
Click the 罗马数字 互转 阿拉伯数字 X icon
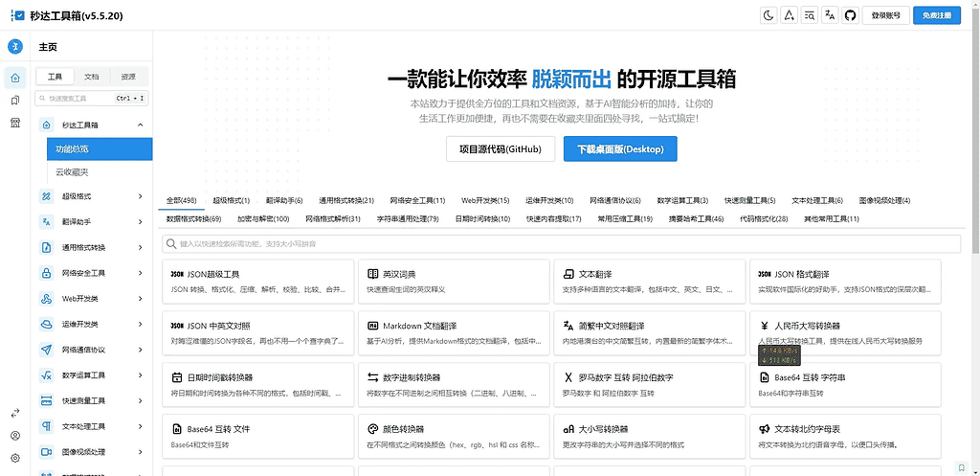pos(568,377)
